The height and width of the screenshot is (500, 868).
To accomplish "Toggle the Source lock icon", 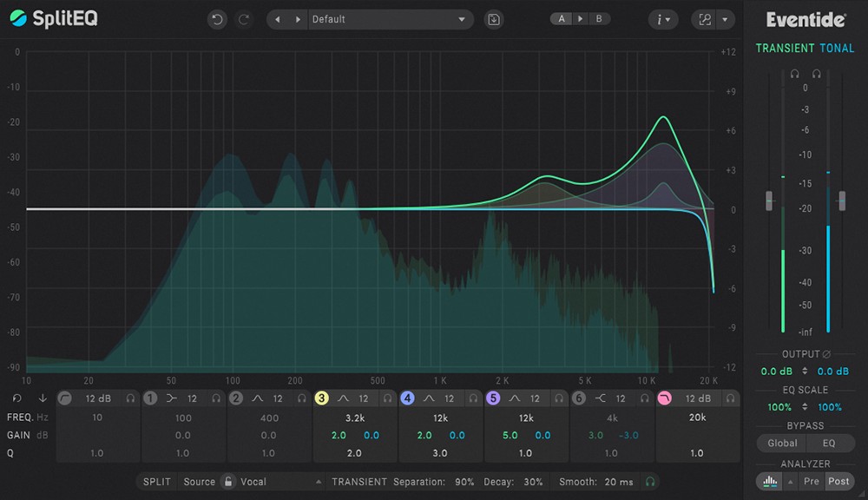I will click(228, 481).
